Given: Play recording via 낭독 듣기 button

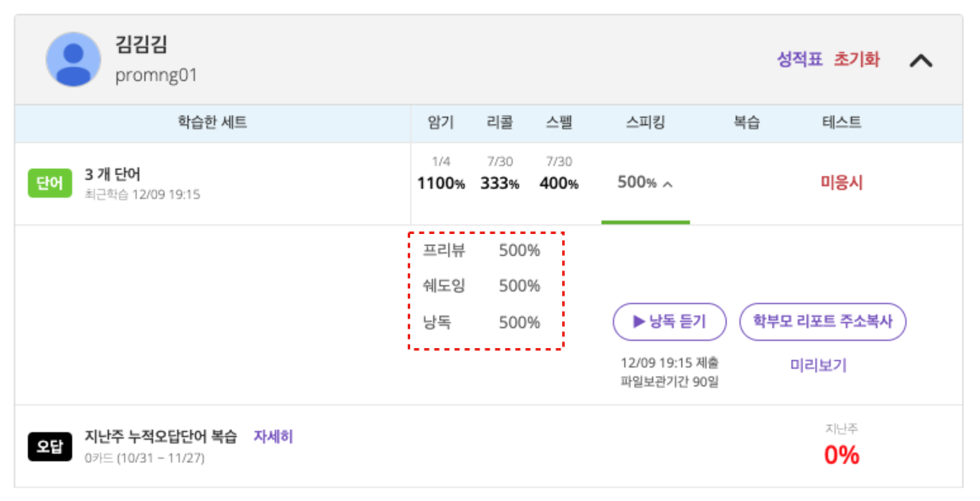Looking at the screenshot, I should pyautogui.click(x=669, y=322).
